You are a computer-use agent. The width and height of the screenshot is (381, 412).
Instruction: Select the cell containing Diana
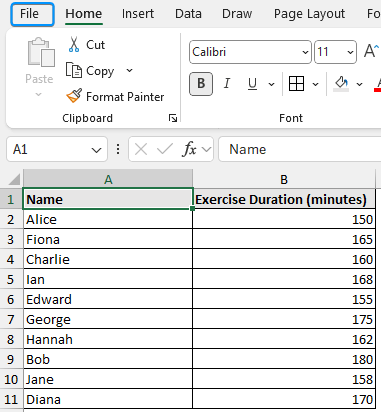(x=108, y=399)
